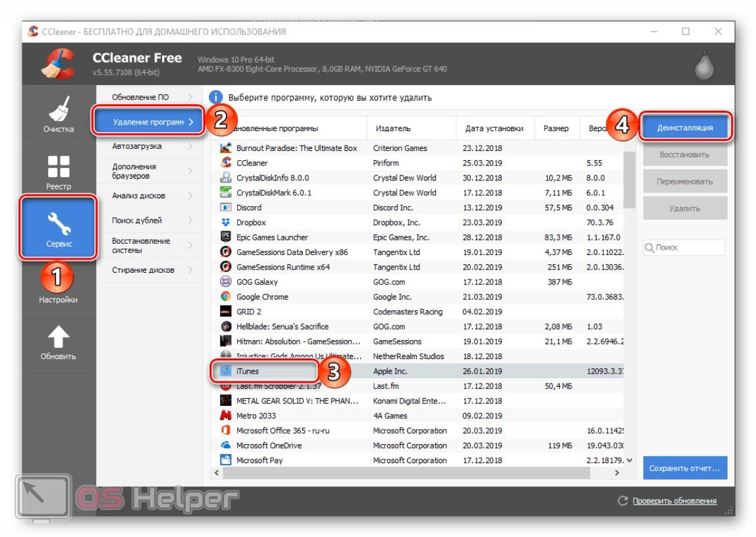Select Dropbox in the program list
756x537 pixels.
[251, 223]
